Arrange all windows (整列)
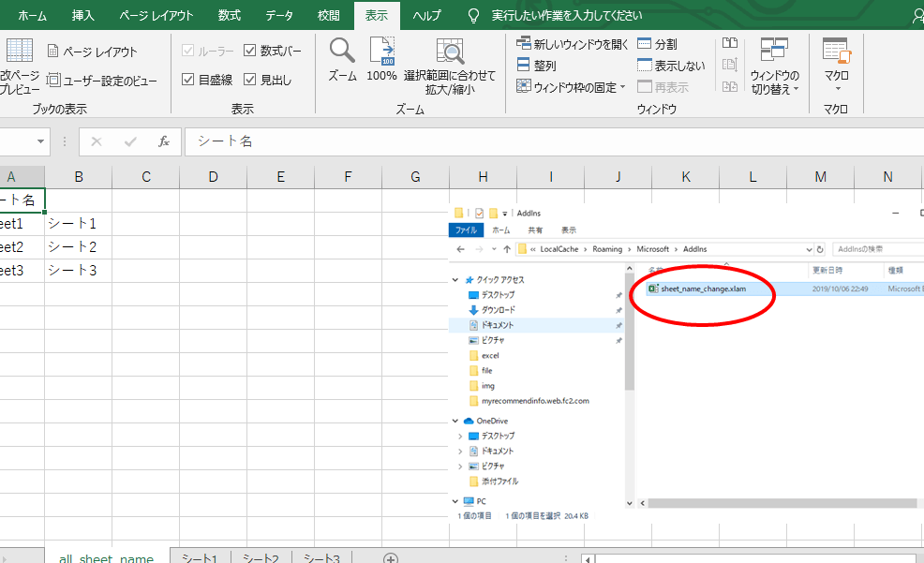924x563 pixels. coord(536,66)
